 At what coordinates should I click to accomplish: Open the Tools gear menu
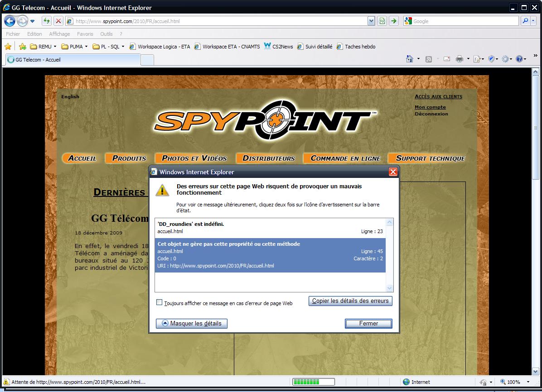507,59
